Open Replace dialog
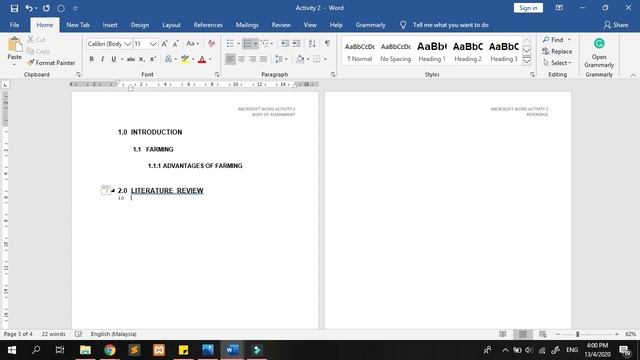Viewport: 640px width, 360px height. pyautogui.click(x=557, y=51)
